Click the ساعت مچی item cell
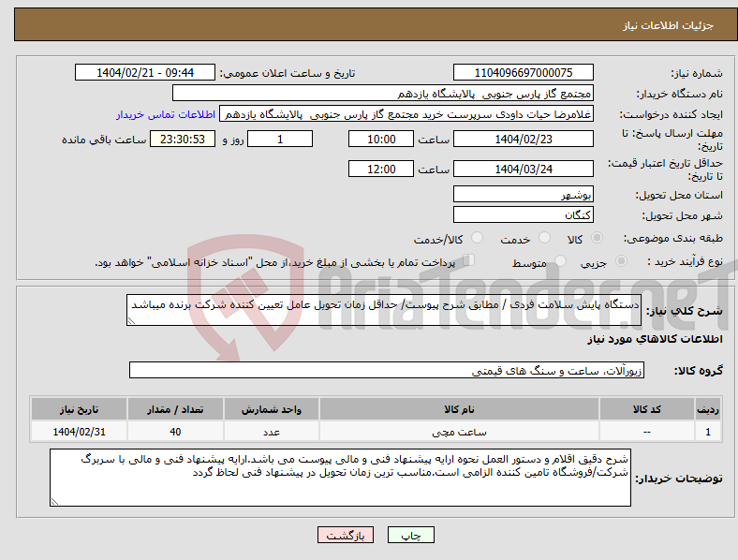This screenshot has height=560, width=738. pos(459,432)
